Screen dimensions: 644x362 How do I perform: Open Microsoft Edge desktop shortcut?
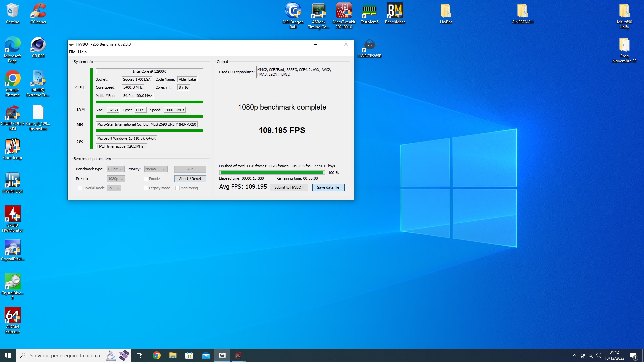[x=13, y=50]
